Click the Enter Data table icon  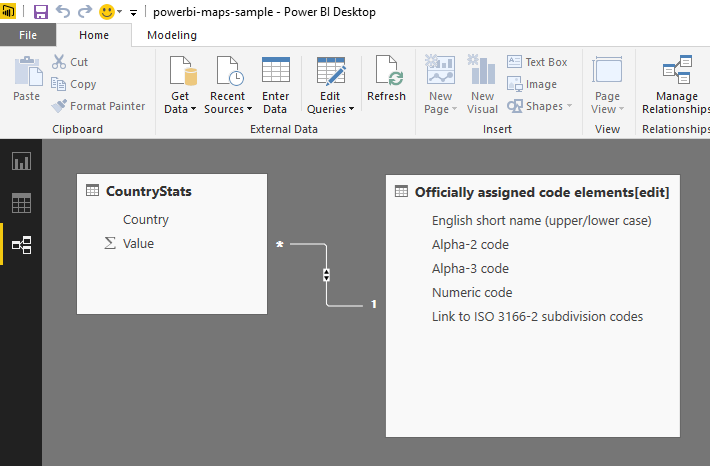pos(276,70)
